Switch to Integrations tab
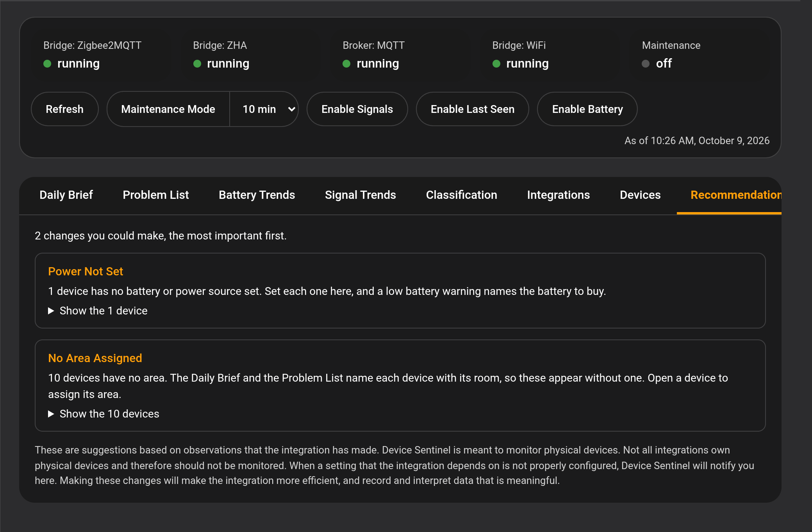This screenshot has height=532, width=812. [559, 195]
